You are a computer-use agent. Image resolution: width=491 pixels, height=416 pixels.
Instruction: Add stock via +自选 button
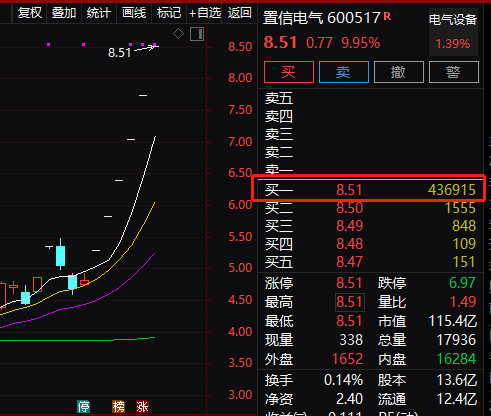tap(205, 13)
